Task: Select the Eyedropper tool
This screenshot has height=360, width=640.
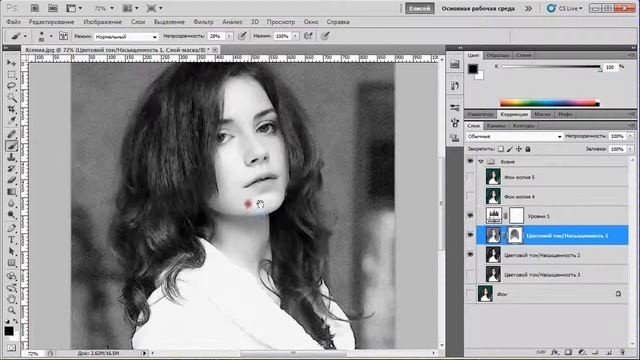Action: click(11, 121)
